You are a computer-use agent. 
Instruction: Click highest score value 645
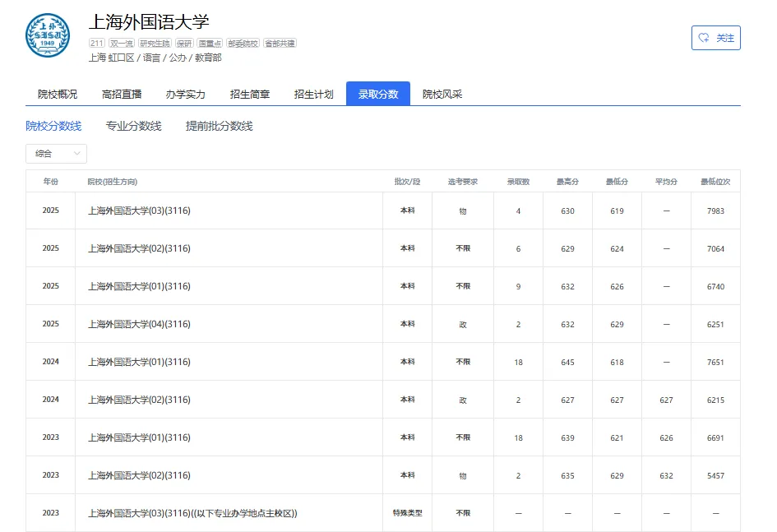coord(567,362)
